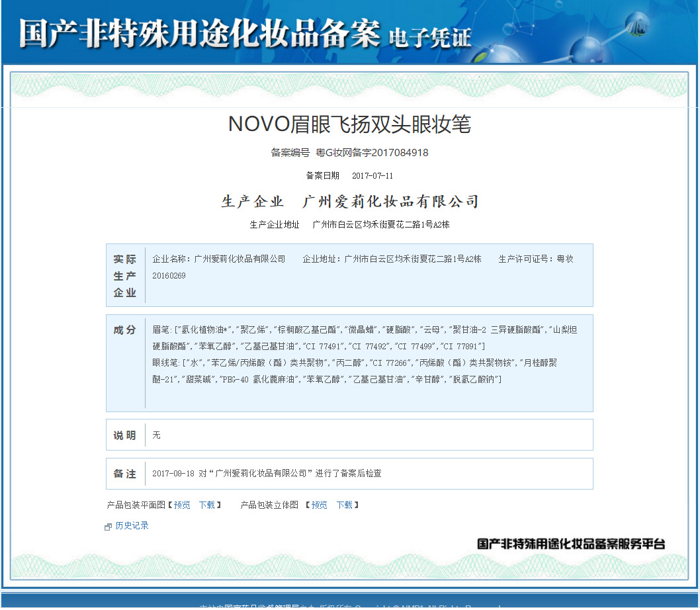700x610 pixels.
Task: Click the 生产许可证号 label
Action: pos(525,259)
